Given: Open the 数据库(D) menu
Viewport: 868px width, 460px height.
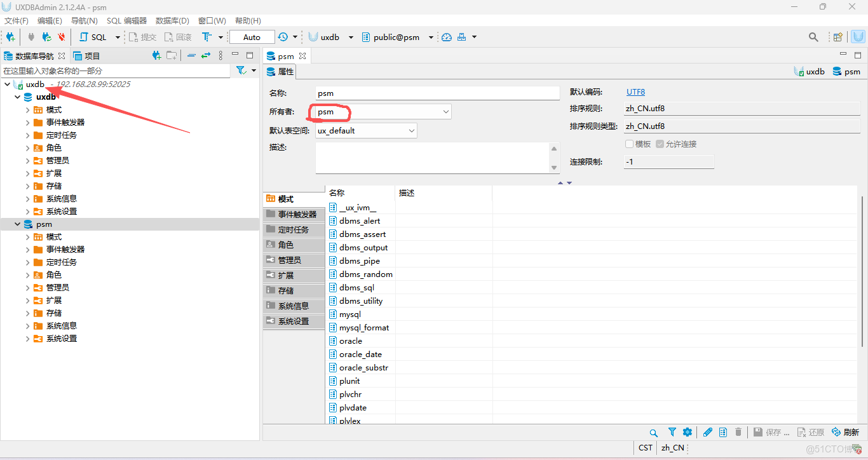Looking at the screenshot, I should [172, 21].
